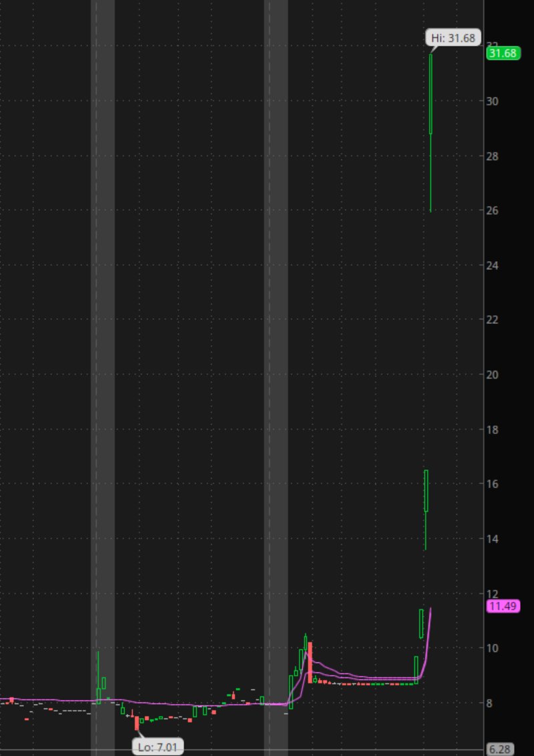Click the 16 price axis label
The height and width of the screenshot is (756, 534).
tap(492, 484)
